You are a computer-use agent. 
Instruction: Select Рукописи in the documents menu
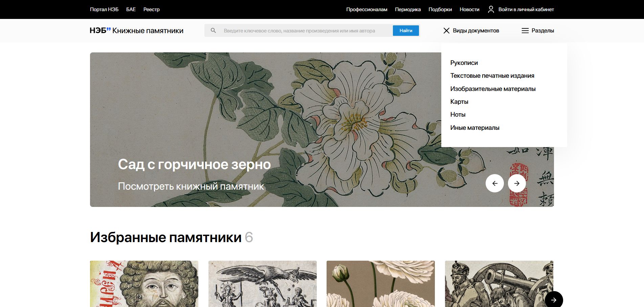(x=464, y=63)
